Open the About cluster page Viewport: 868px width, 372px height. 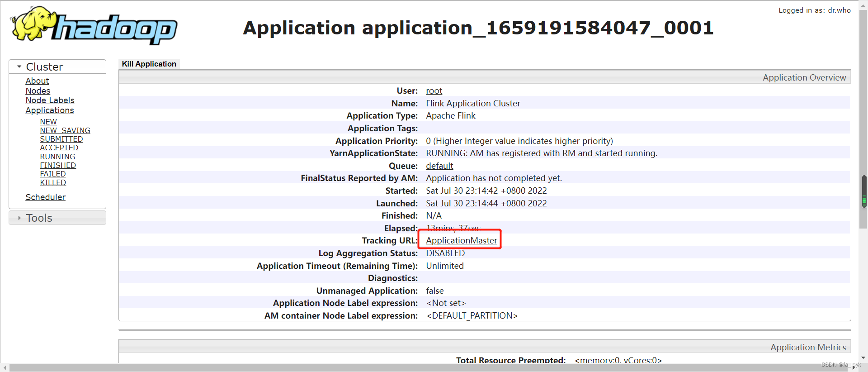[37, 81]
